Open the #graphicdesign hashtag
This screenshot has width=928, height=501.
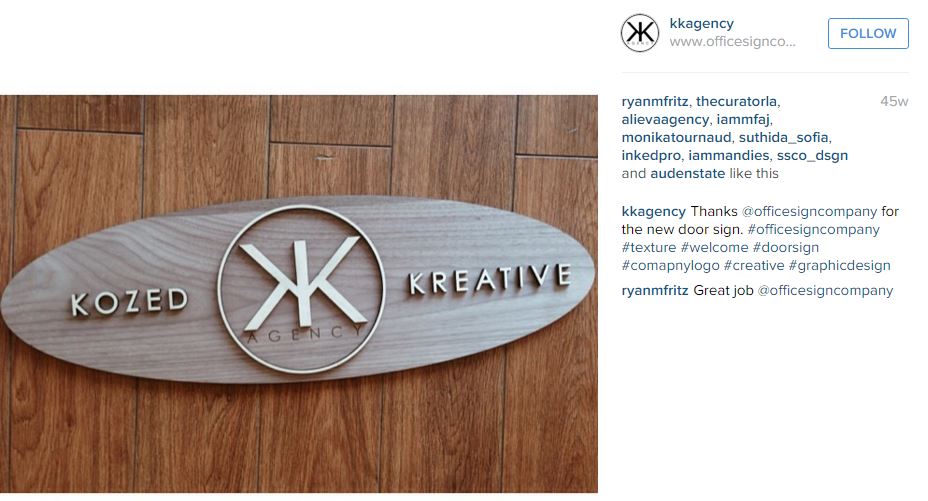tap(839, 266)
